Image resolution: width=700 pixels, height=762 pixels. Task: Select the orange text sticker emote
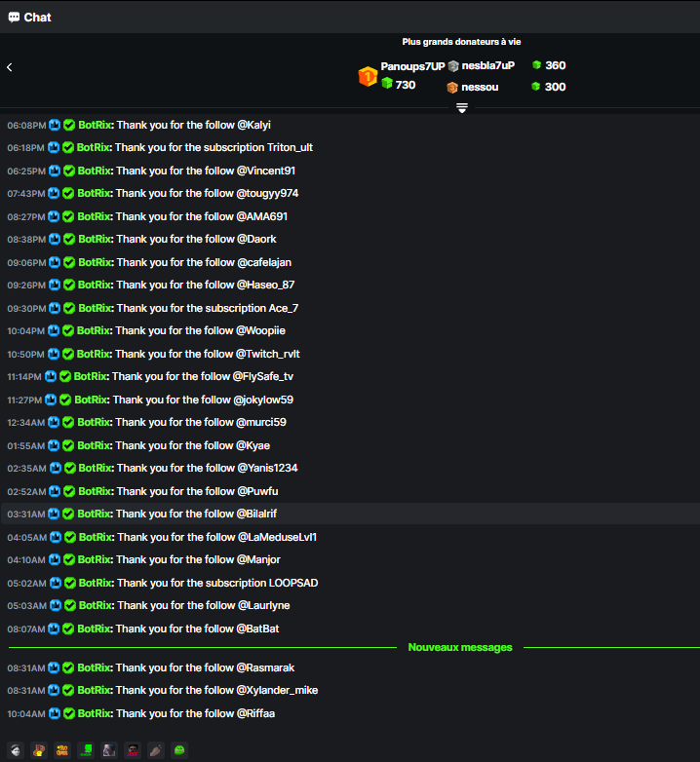[62, 750]
